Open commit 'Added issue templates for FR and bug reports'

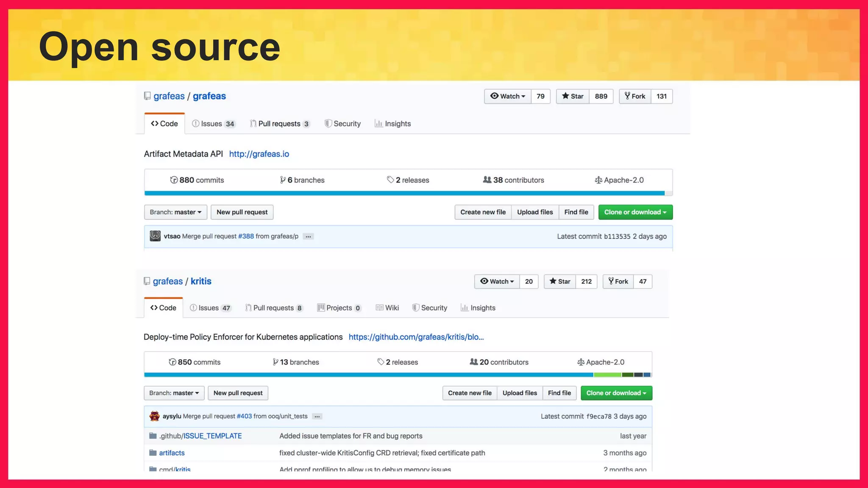point(351,436)
